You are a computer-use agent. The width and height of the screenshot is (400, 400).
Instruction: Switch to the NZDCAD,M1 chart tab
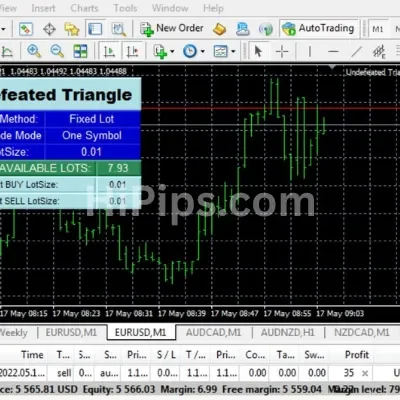pyautogui.click(x=362, y=332)
